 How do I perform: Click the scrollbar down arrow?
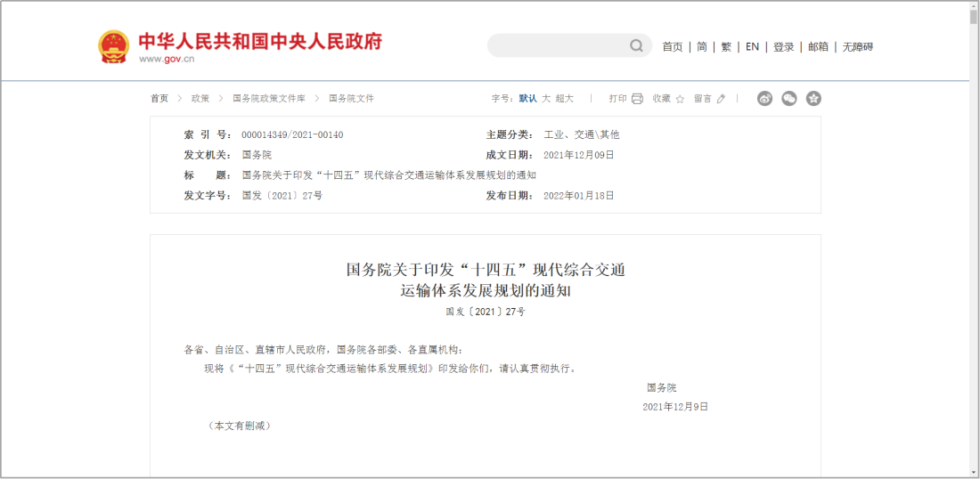973,471
